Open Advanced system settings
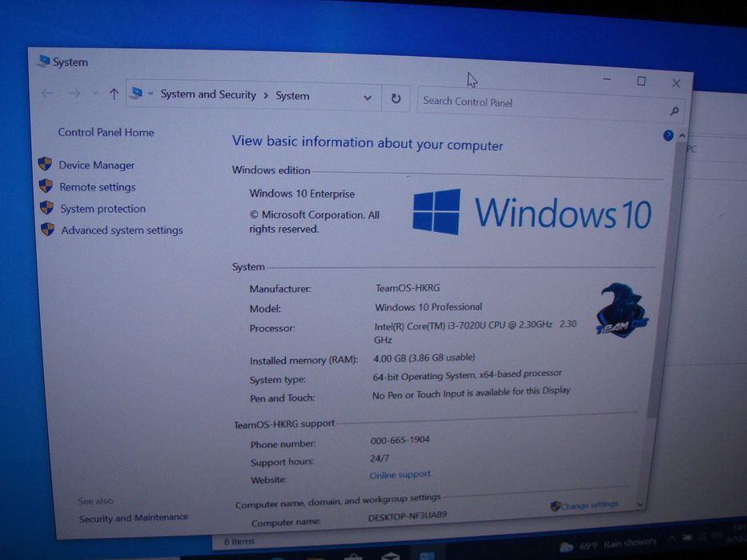 122,230
